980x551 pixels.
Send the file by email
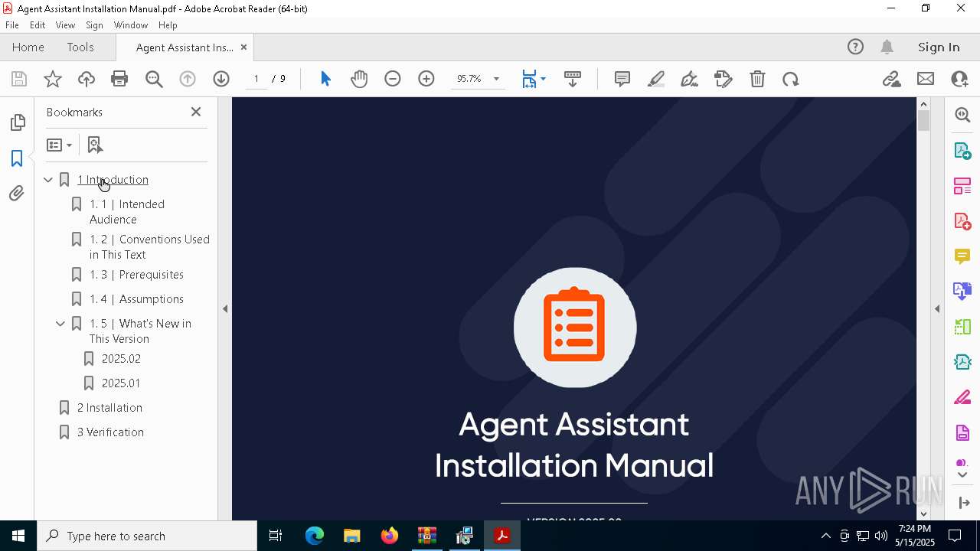(x=926, y=79)
